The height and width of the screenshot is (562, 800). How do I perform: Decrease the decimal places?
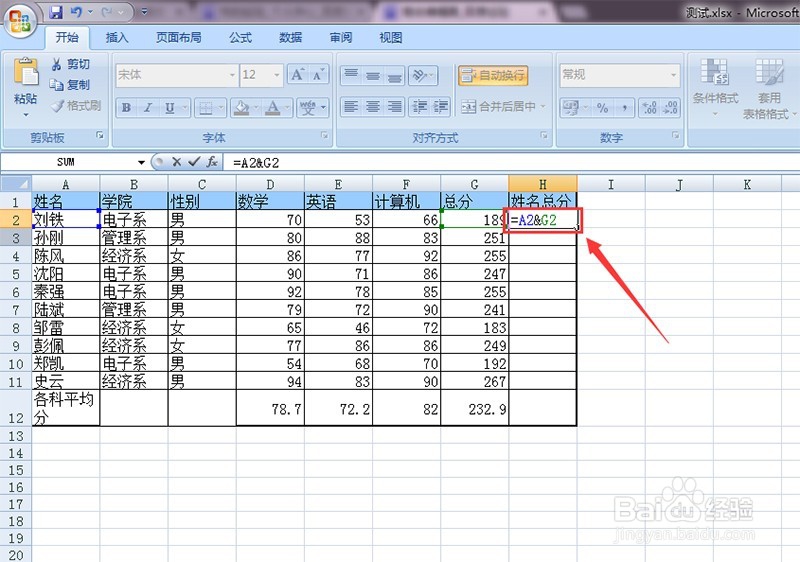670,108
